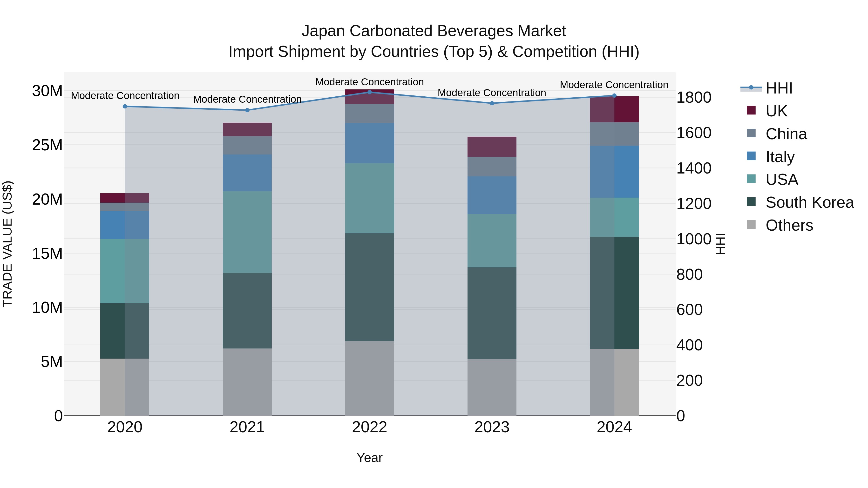Click the China segment in 2021 bar
868x488 pixels.
coord(247,145)
